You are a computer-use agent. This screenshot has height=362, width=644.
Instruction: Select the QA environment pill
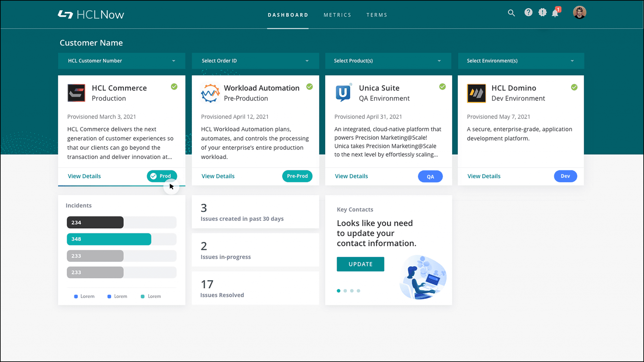point(430,176)
